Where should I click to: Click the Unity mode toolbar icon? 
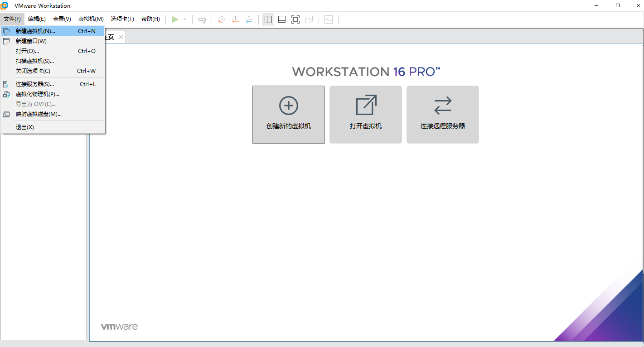point(309,19)
